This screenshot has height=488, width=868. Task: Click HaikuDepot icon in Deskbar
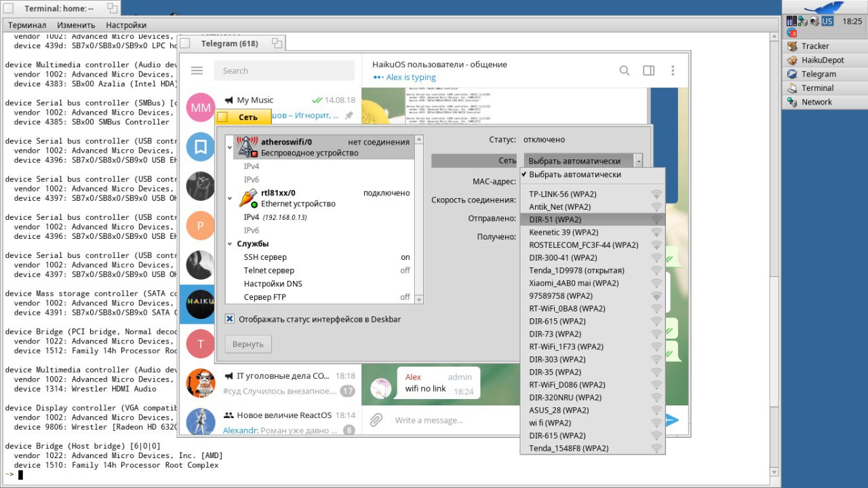792,60
